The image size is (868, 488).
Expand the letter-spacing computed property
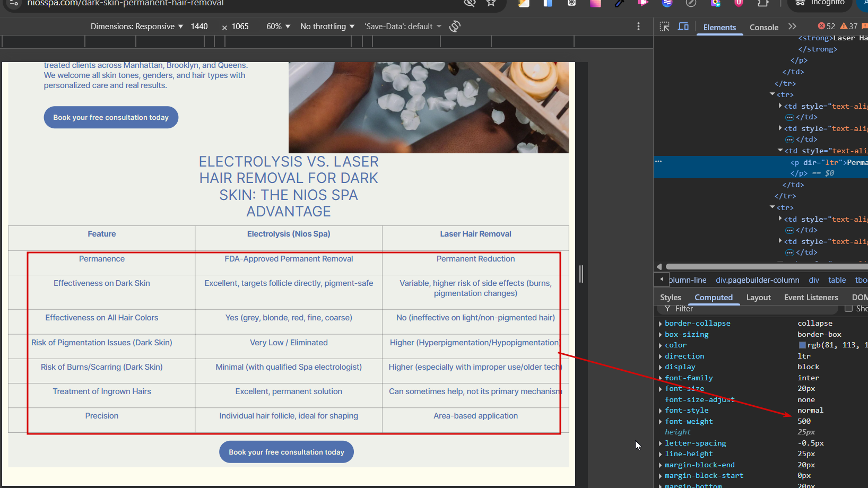[x=661, y=443]
